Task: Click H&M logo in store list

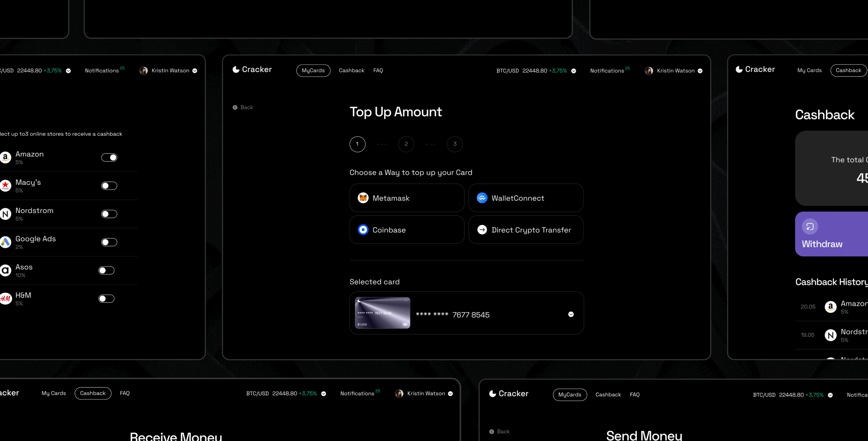Action: pos(5,299)
